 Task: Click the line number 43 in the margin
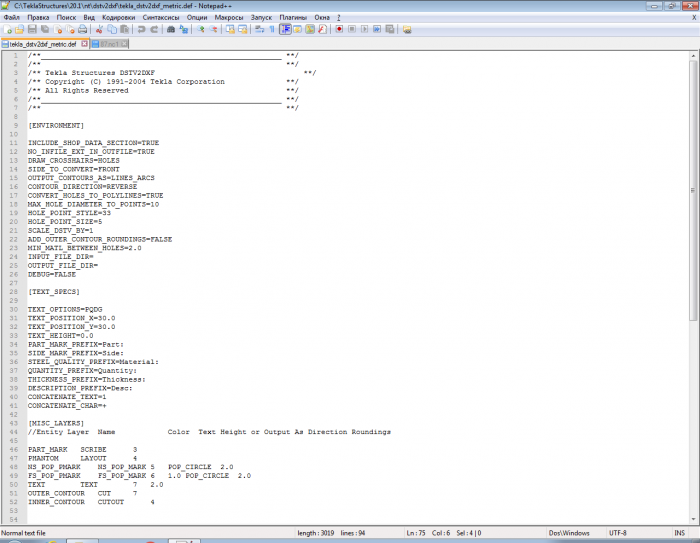pyautogui.click(x=13, y=423)
